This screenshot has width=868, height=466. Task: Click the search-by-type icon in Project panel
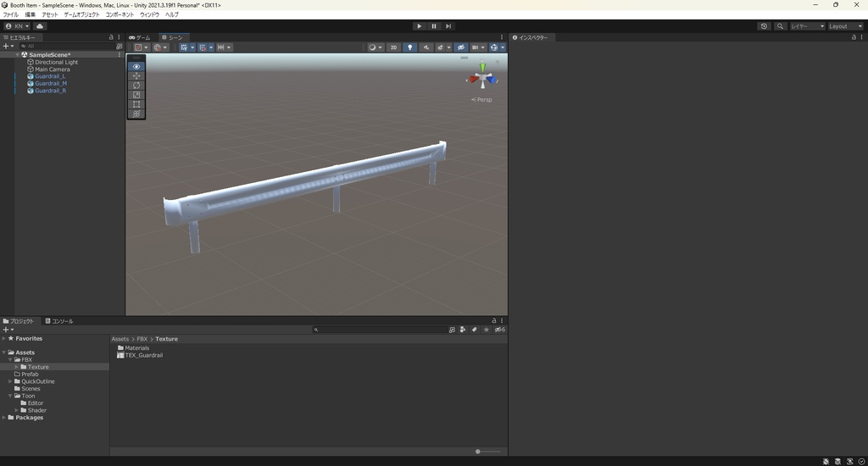463,330
